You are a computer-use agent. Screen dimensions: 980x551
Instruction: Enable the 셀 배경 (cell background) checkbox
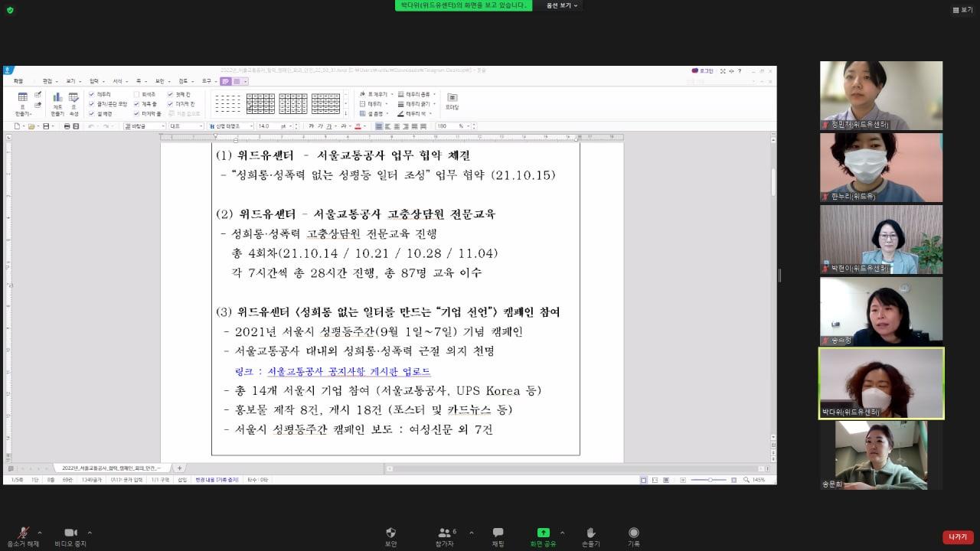(x=92, y=112)
